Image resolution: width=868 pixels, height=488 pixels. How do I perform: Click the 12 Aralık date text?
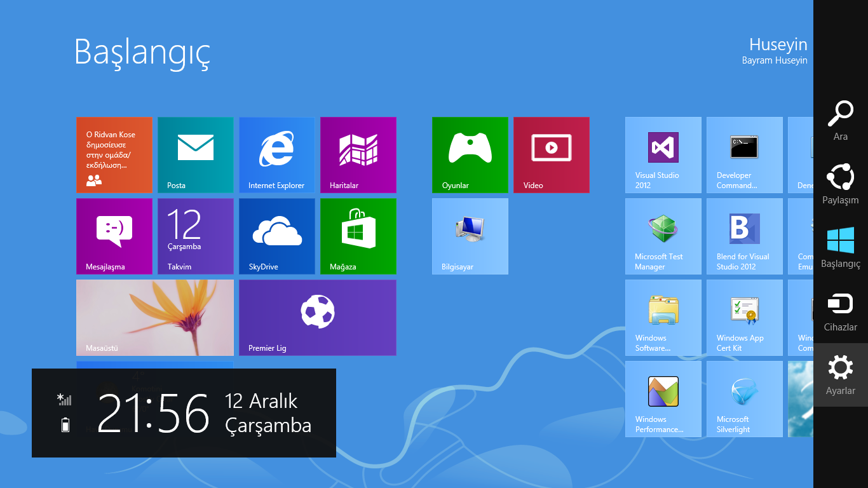tap(261, 401)
